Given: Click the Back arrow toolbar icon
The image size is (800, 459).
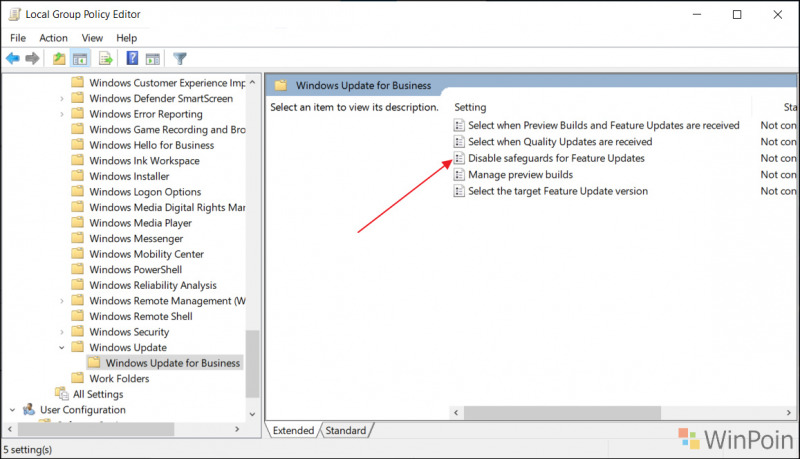Looking at the screenshot, I should tap(13, 59).
